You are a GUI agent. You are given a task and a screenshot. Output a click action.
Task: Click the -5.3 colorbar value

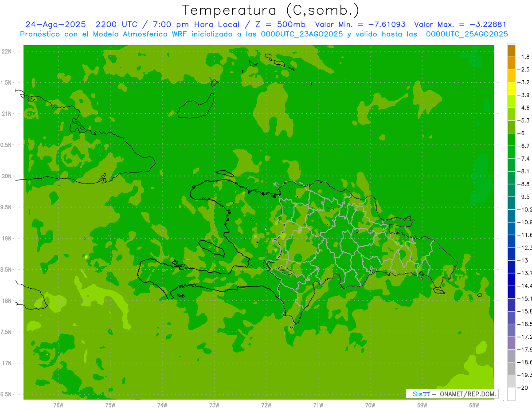pos(524,120)
